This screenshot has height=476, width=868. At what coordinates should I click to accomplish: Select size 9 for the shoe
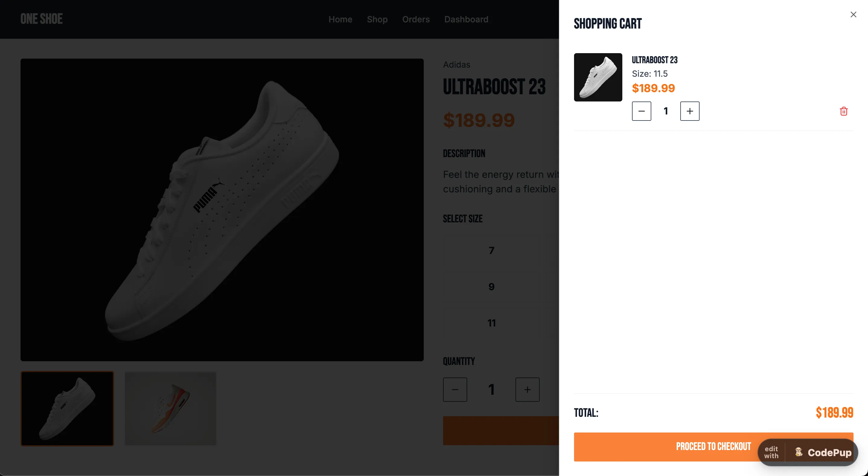[491, 287]
